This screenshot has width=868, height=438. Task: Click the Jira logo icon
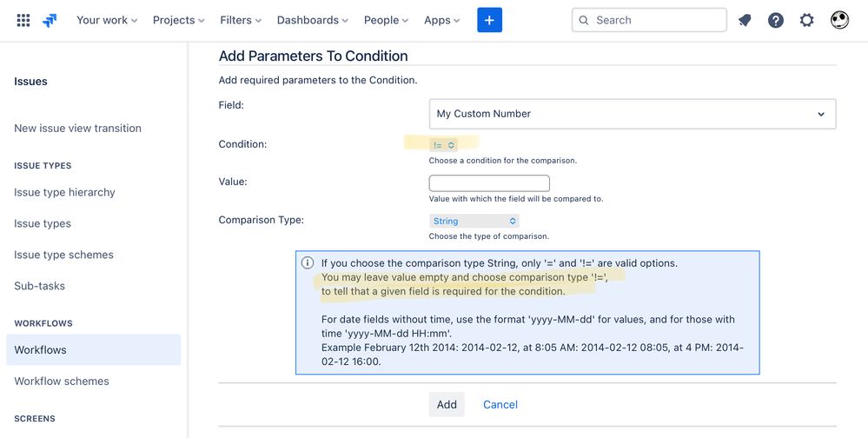[x=50, y=21]
